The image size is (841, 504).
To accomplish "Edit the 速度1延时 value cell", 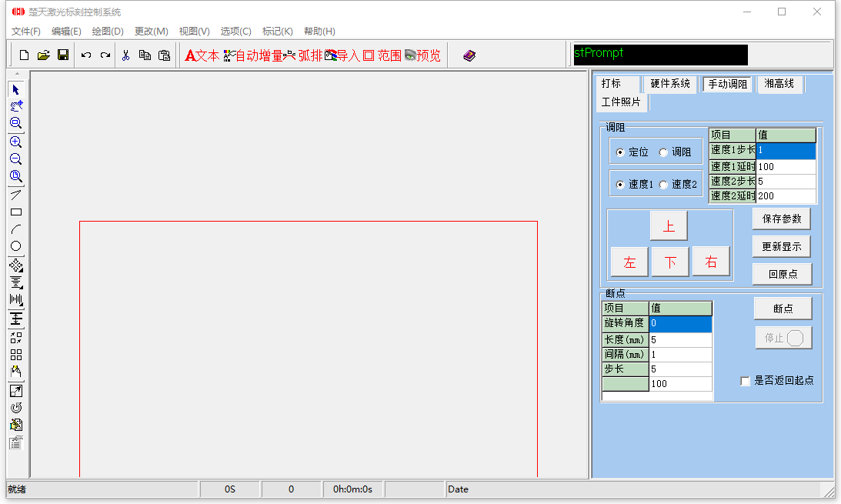I will [786, 167].
